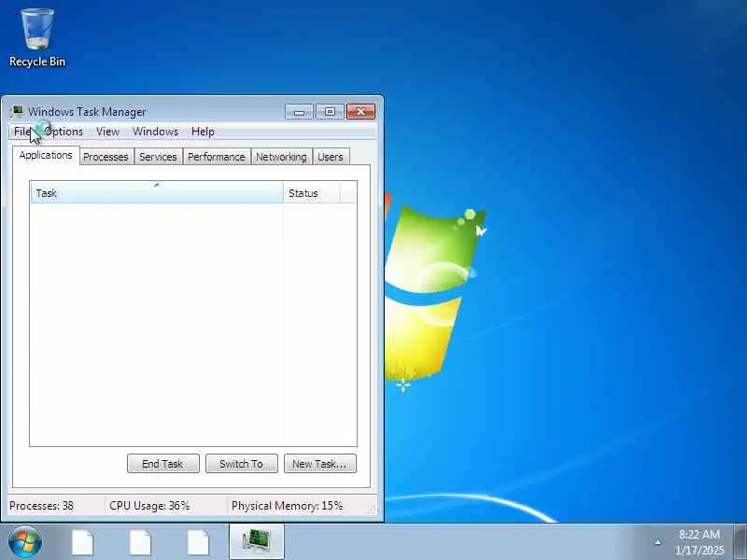The image size is (747, 560).
Task: Switch to the Processes tab
Action: (106, 157)
